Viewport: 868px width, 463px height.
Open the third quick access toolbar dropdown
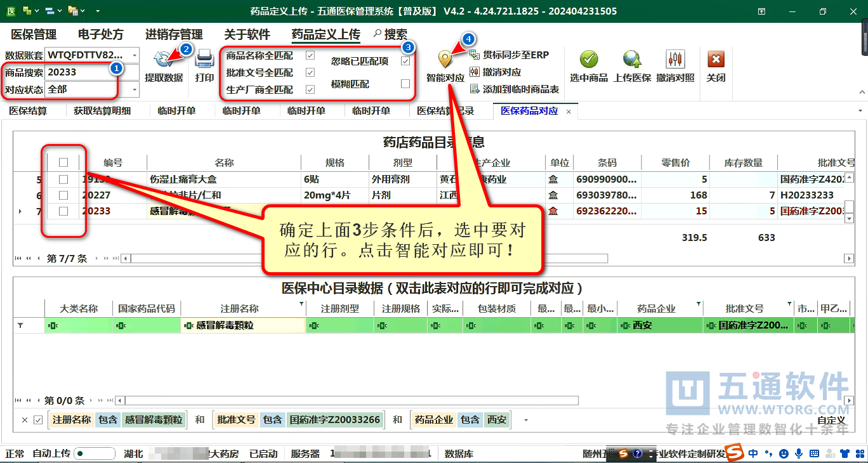pos(82,11)
